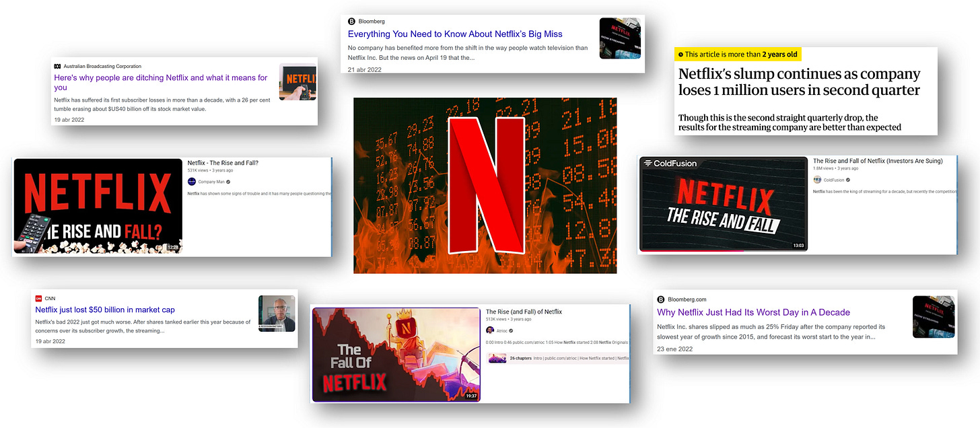Click the thumbnail beside the Bloomberg Big Miss article
Image resolution: width=980 pixels, height=428 pixels.
tap(620, 38)
